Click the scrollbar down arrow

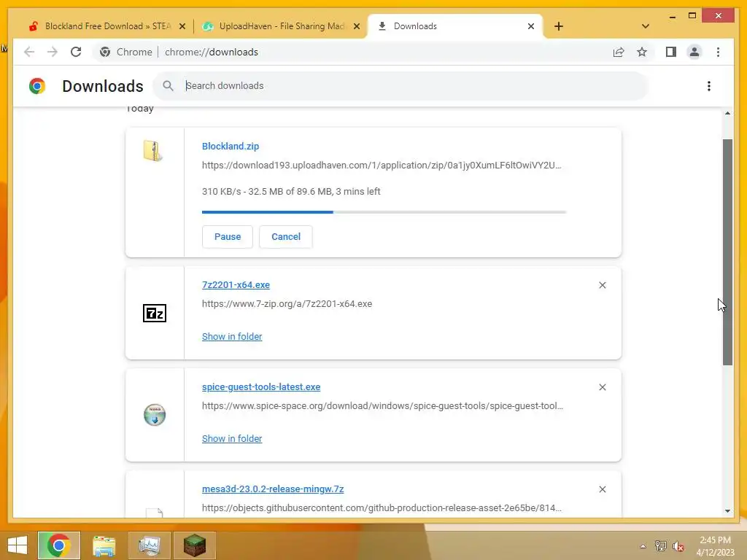coord(727,511)
